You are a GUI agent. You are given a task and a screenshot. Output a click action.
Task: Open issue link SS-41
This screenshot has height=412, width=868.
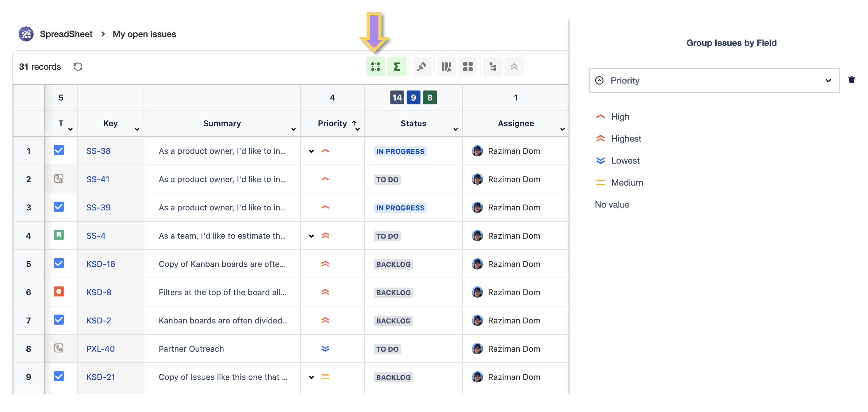pos(98,179)
